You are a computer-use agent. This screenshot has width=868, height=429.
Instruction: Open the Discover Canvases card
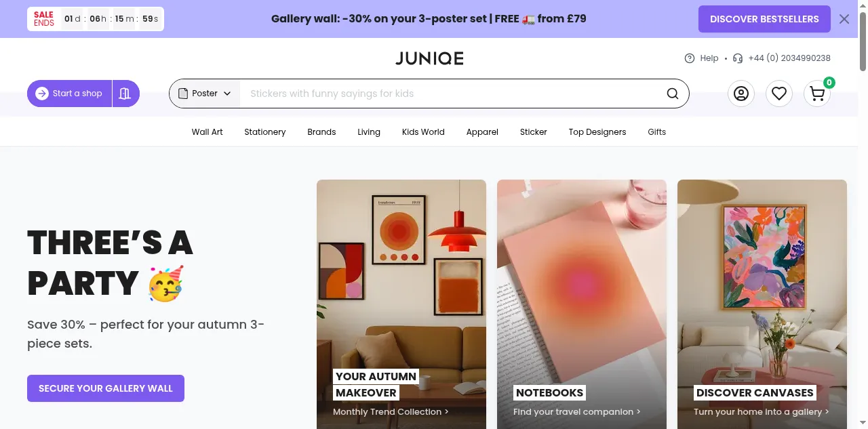coord(762,304)
